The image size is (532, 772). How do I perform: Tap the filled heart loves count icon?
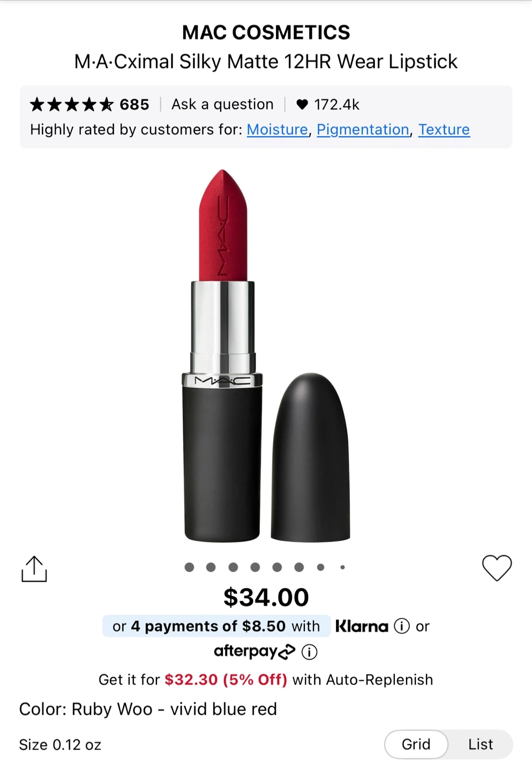click(x=302, y=105)
